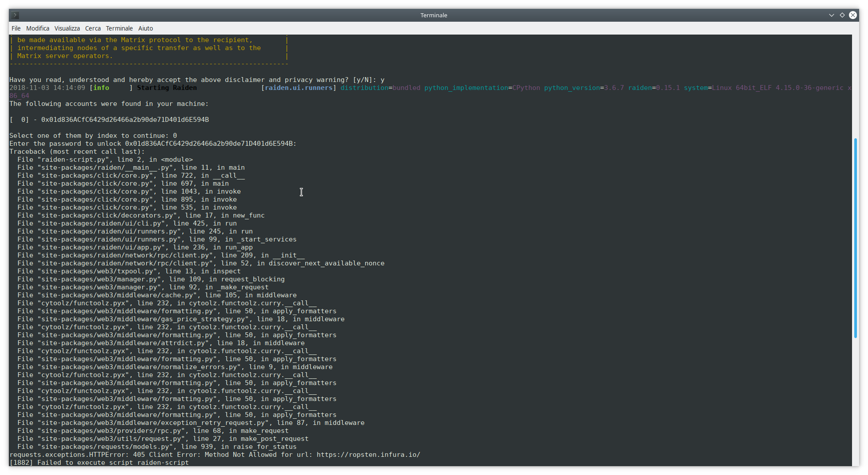Click the terminal icon in title bar

[15, 15]
